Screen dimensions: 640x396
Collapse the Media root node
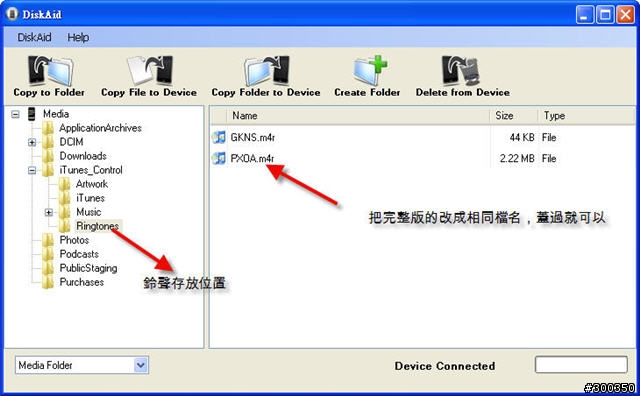tap(16, 114)
